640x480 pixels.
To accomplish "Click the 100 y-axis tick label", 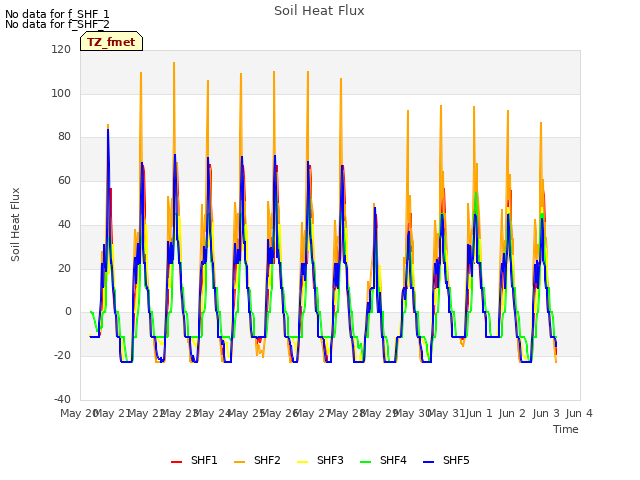I will click(61, 93).
